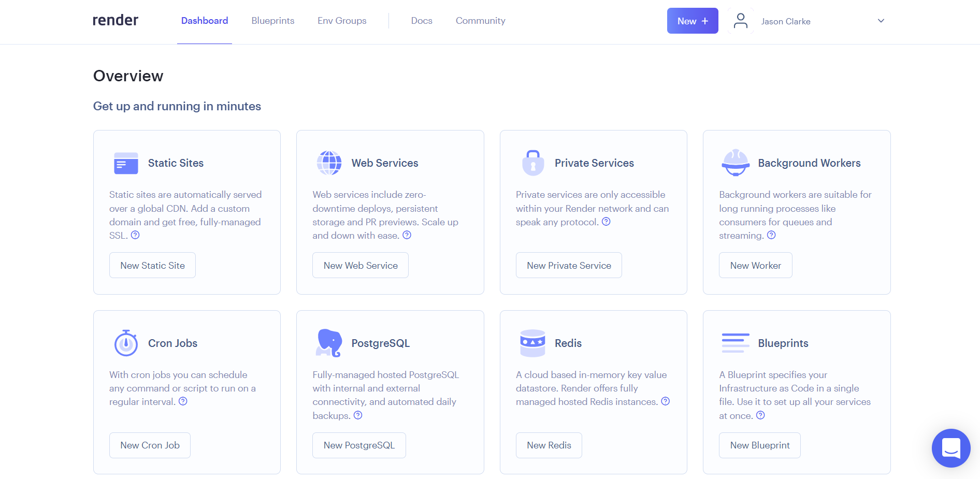The image size is (980, 479).
Task: Click the help icon next to Redis description
Action: click(666, 401)
